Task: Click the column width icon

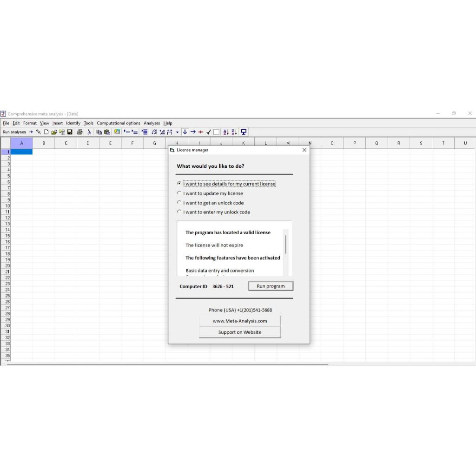Action: click(x=170, y=132)
